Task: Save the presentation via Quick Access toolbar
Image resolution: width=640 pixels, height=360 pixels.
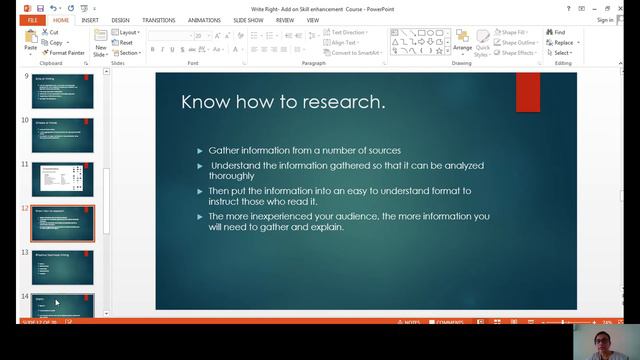Action: [40, 8]
